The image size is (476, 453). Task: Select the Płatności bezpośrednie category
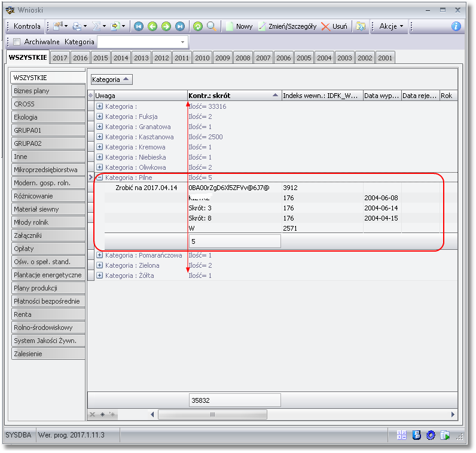[x=48, y=301]
